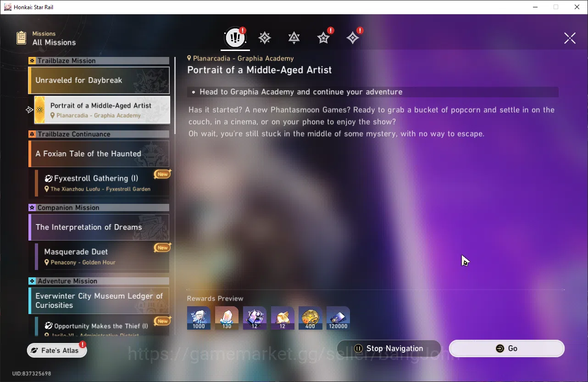Minimize the Honkai: Star Rail window

535,7
